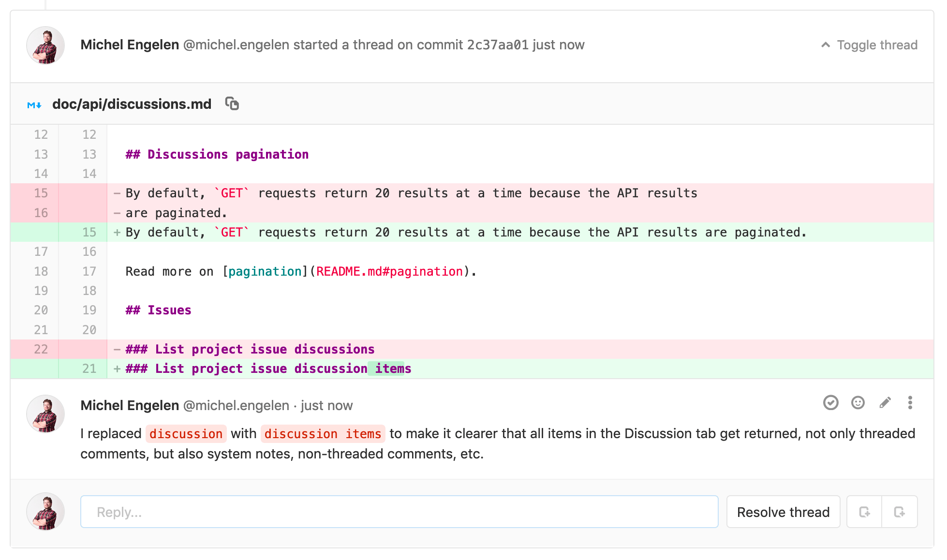
Task: Click new line number 21 in diff
Action: click(x=89, y=369)
